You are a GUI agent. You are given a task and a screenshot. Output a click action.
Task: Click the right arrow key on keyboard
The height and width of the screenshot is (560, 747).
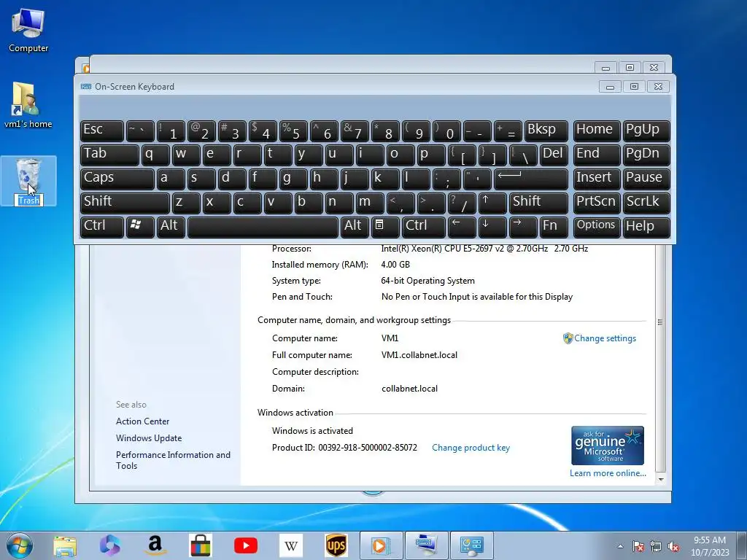click(522, 227)
